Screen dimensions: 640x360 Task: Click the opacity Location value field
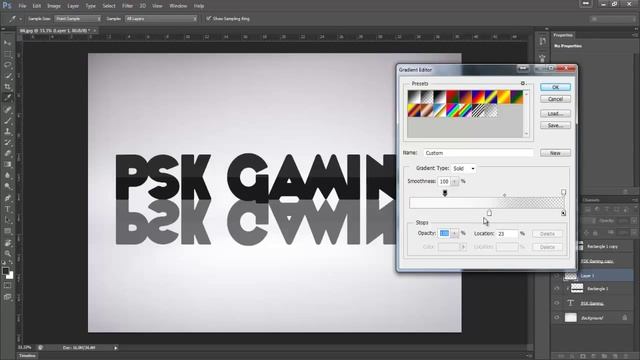tap(507, 234)
